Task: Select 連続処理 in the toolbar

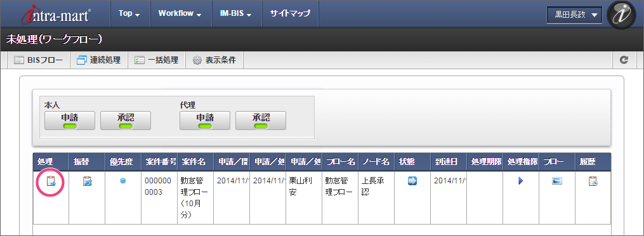Action: coord(98,60)
